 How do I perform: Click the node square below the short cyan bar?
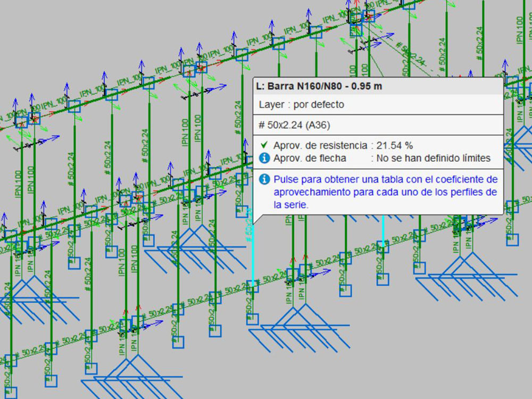point(383,279)
